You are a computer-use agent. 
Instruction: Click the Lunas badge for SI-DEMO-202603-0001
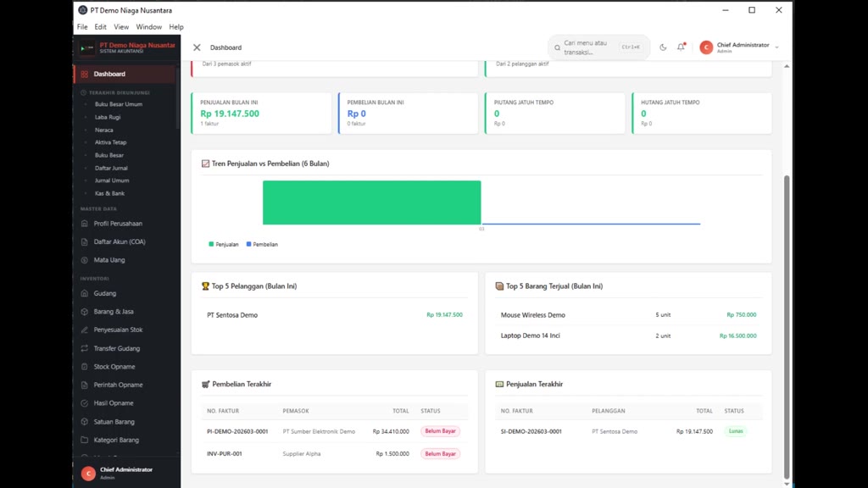coord(736,431)
